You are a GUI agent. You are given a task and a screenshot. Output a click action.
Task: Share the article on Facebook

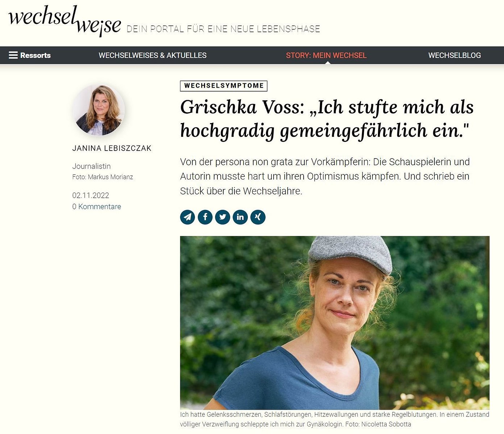pyautogui.click(x=205, y=217)
